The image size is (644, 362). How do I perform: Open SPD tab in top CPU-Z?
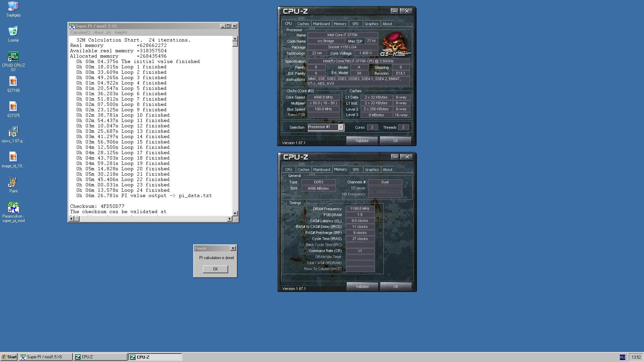[x=356, y=24]
